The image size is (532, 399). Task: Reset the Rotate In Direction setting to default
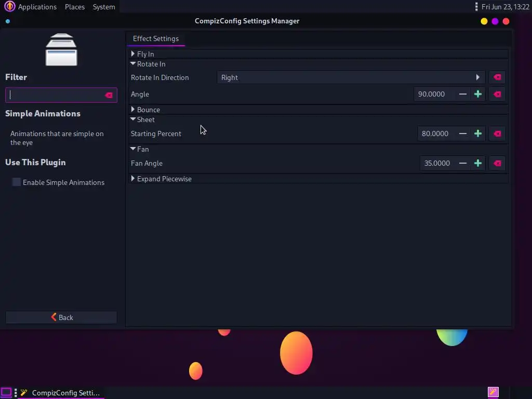click(497, 77)
